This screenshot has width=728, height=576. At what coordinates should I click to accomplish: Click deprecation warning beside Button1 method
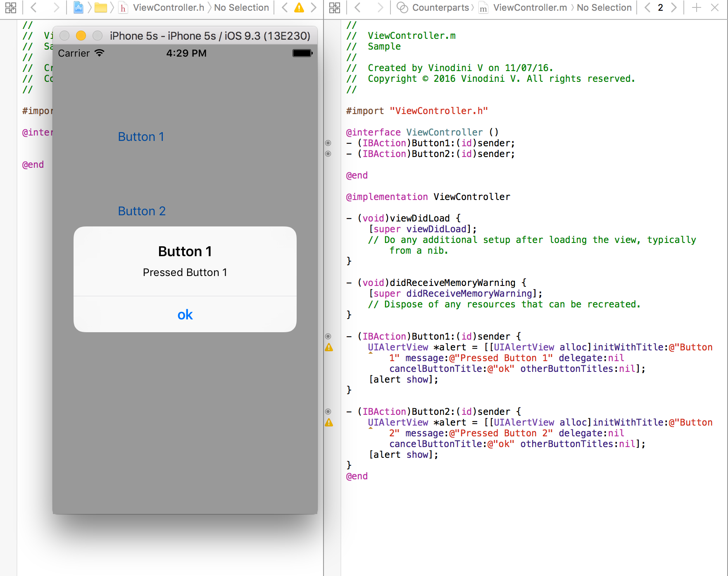click(x=328, y=348)
